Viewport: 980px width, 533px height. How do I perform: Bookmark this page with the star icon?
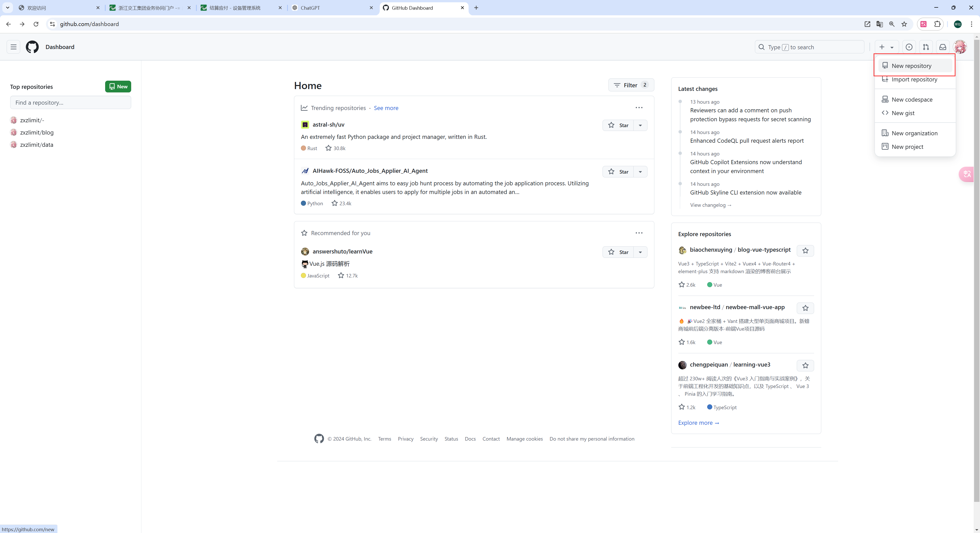tap(904, 24)
